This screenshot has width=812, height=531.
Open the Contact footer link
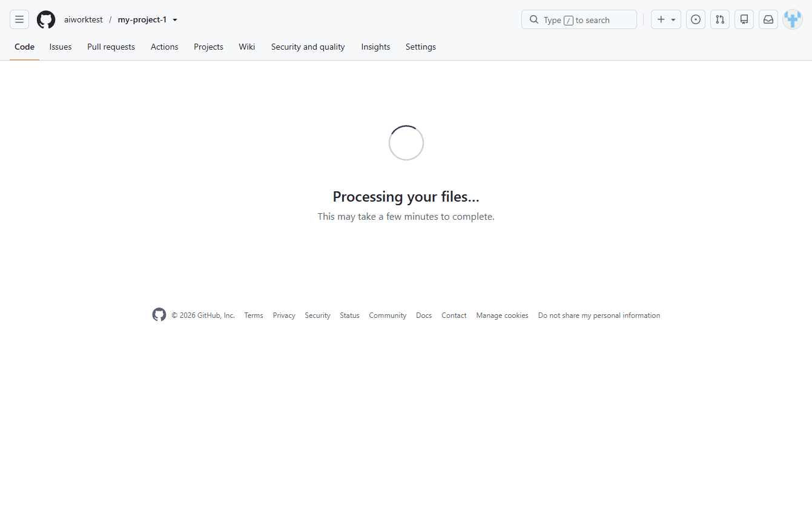[454, 315]
